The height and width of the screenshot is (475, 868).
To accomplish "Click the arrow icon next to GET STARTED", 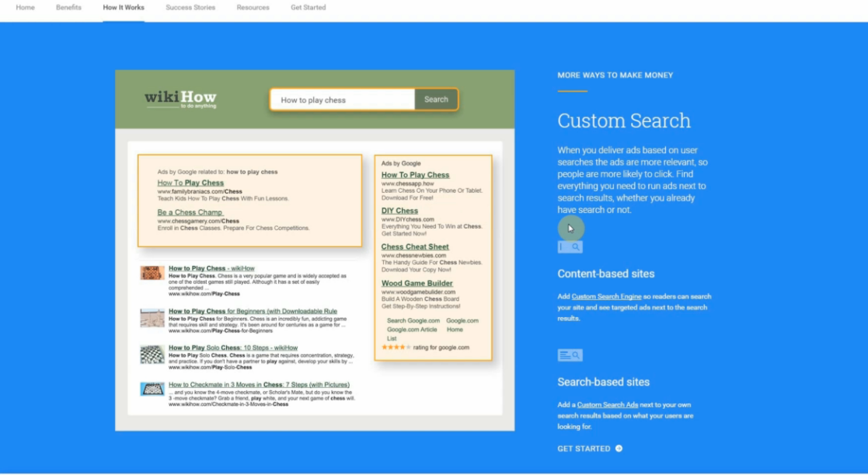I will point(619,449).
